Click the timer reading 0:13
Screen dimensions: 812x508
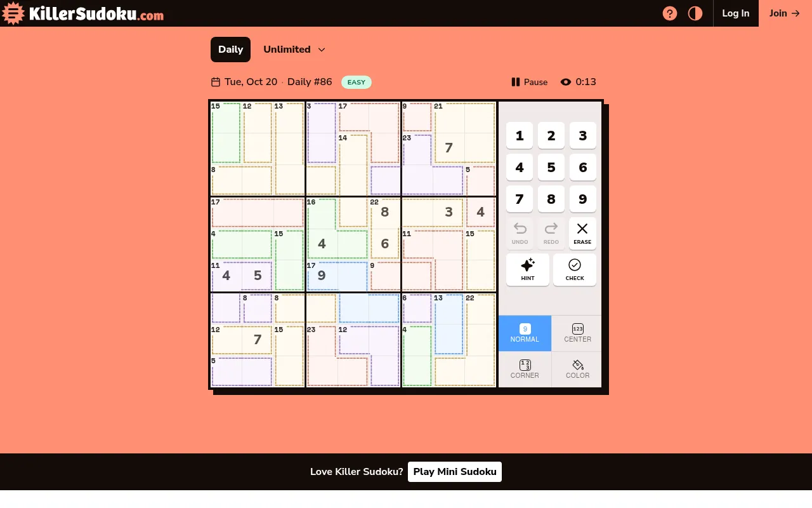pos(586,82)
